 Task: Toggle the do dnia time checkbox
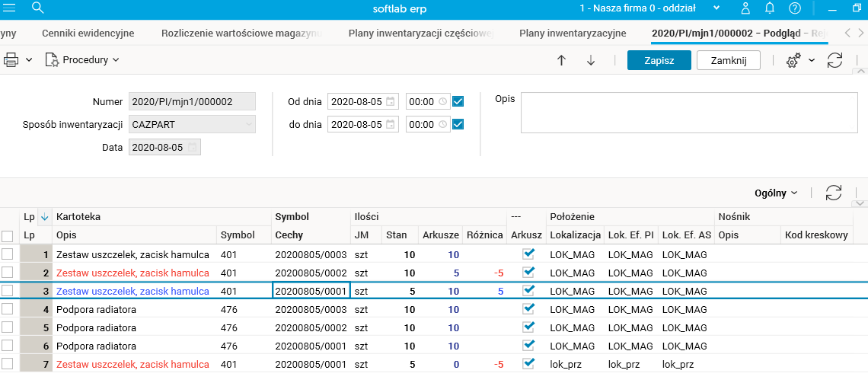tap(458, 124)
